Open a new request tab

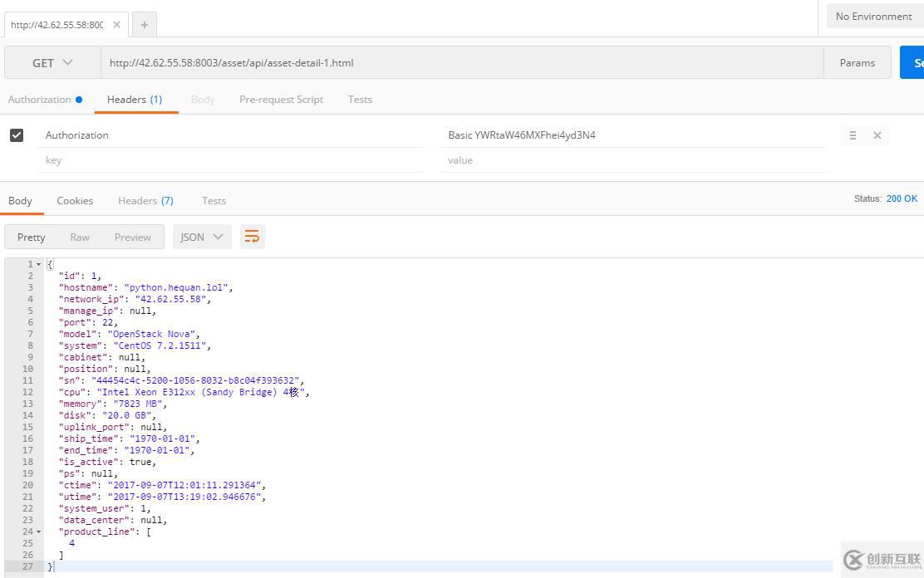click(x=145, y=25)
